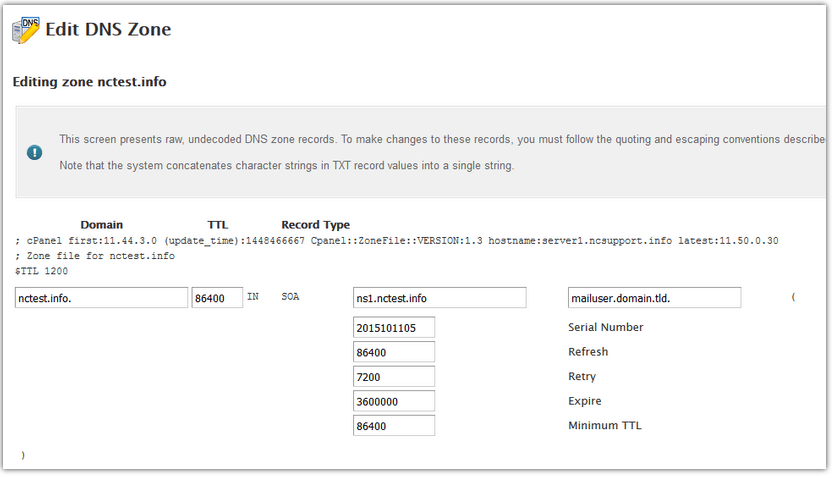The width and height of the screenshot is (832, 478).
Task: Click the Minimum TTL input box
Action: [x=394, y=425]
